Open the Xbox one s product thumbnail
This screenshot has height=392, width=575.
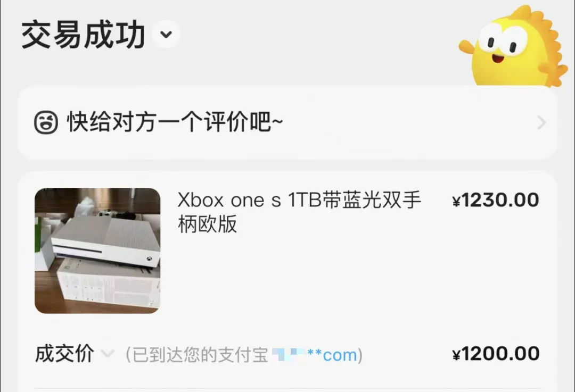coord(97,251)
